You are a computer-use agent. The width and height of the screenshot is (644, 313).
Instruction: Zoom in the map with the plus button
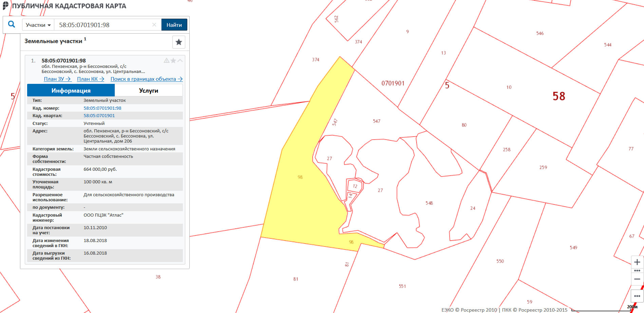pyautogui.click(x=637, y=262)
